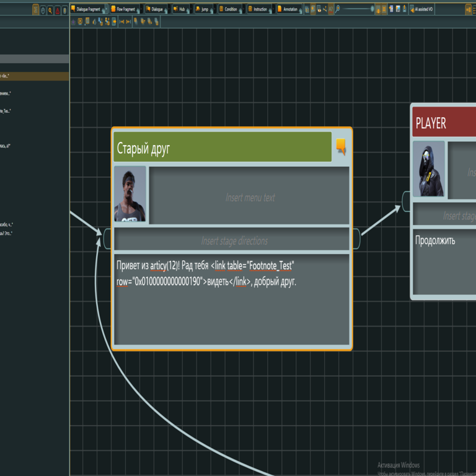Screen dimensions: 476x476
Task: Click the orange search magnifier icon
Action: pos(50,10)
